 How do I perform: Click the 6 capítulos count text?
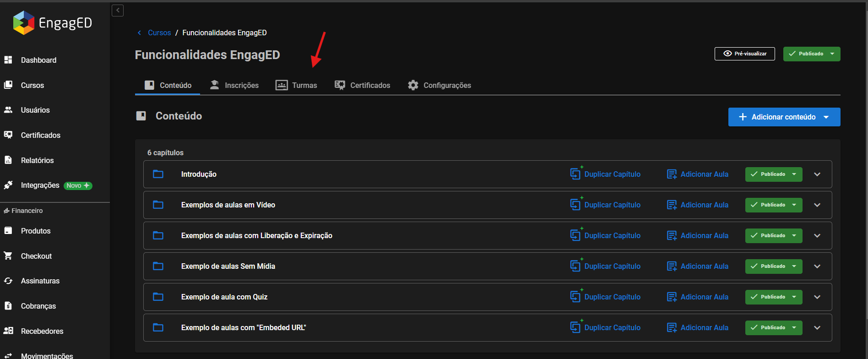click(x=165, y=152)
